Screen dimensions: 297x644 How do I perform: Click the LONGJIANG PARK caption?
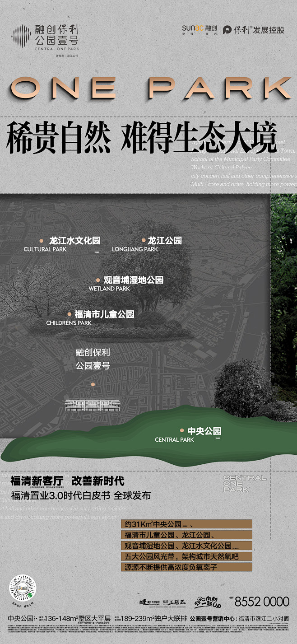135,249
